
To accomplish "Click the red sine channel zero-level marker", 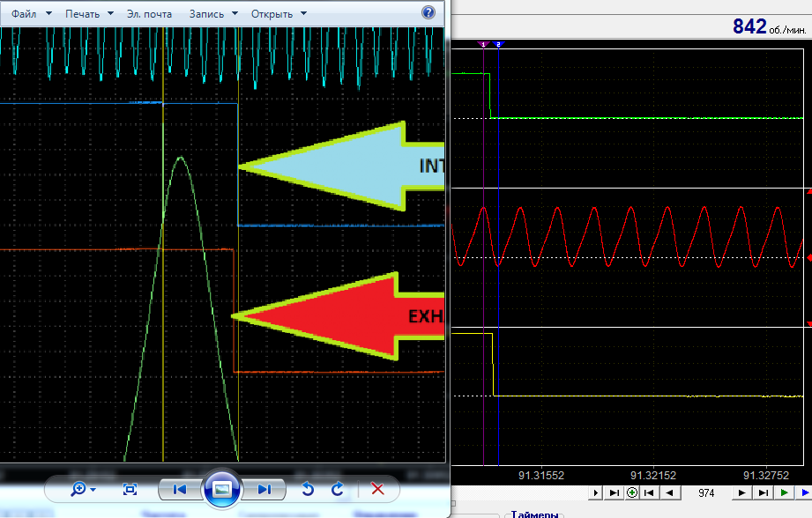I will [x=808, y=257].
